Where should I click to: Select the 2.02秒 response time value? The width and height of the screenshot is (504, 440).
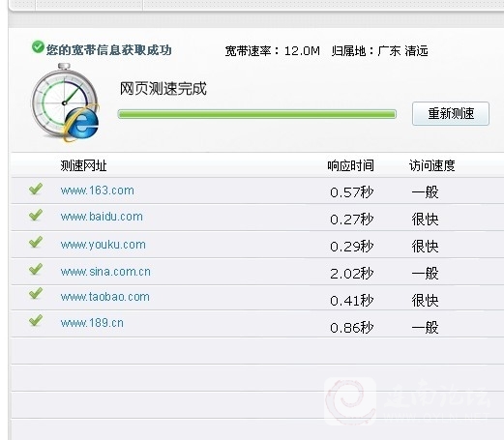click(x=352, y=274)
